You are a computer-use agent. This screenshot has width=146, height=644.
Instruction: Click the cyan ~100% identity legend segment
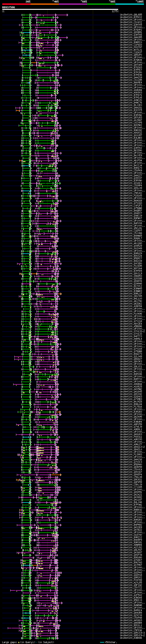tap(130, 4)
